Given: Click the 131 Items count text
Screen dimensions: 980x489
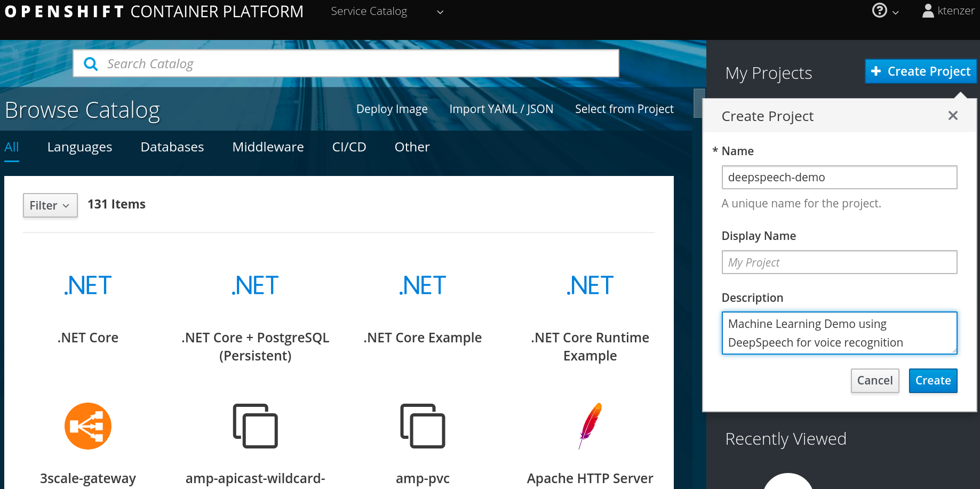Looking at the screenshot, I should point(116,204).
